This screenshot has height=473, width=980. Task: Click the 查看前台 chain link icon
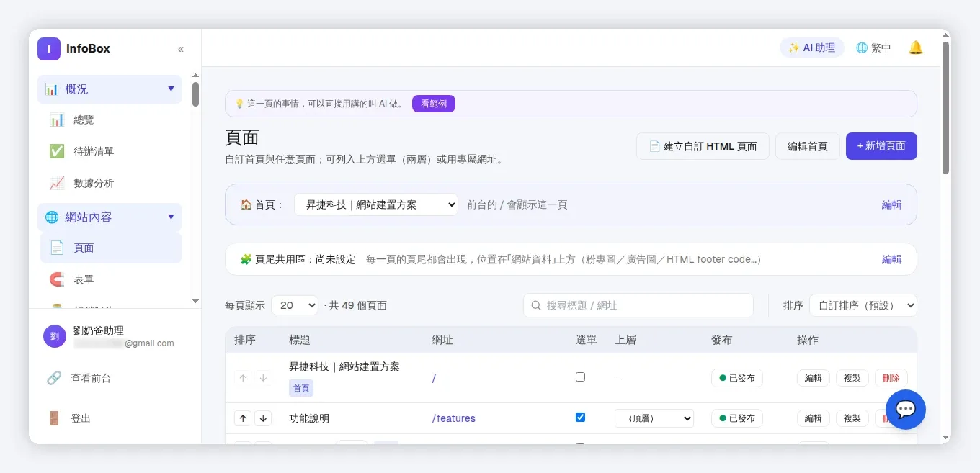[54, 378]
